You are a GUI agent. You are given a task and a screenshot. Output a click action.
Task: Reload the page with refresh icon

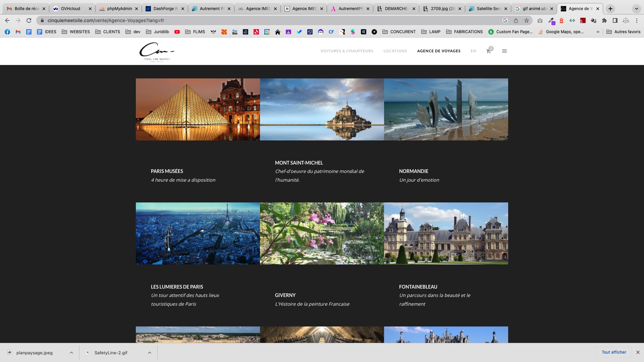pyautogui.click(x=29, y=20)
